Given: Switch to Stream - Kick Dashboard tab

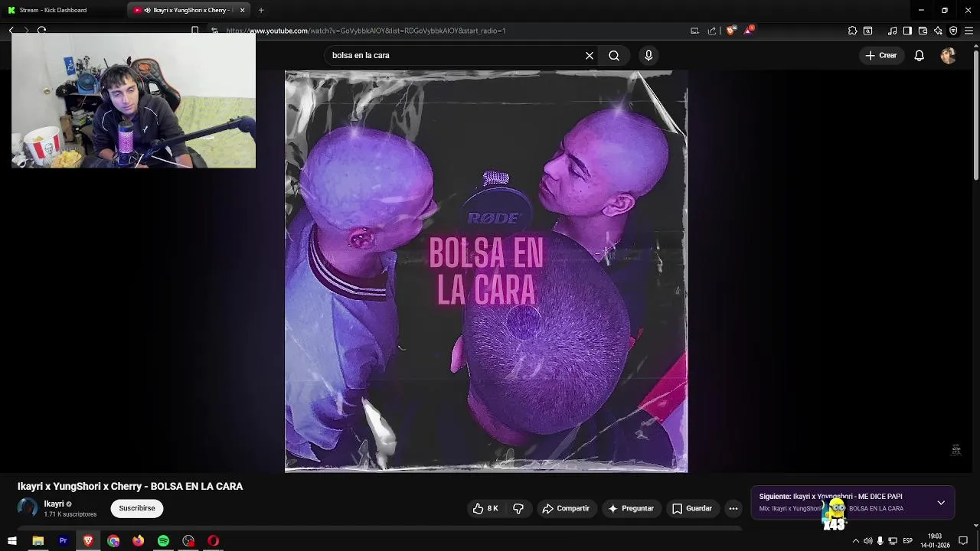Looking at the screenshot, I should click(64, 10).
